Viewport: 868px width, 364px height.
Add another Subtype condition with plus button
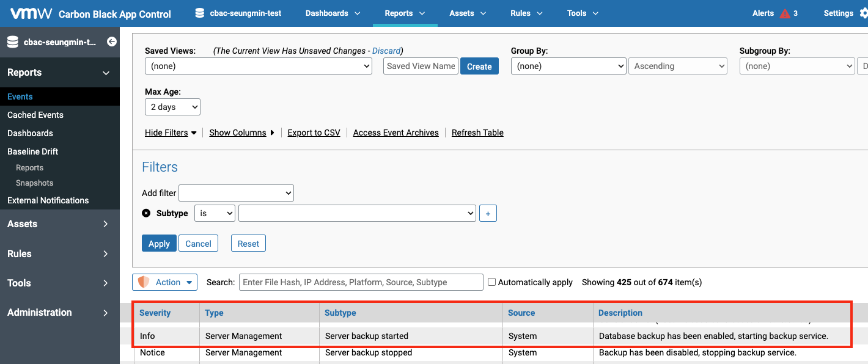[488, 213]
